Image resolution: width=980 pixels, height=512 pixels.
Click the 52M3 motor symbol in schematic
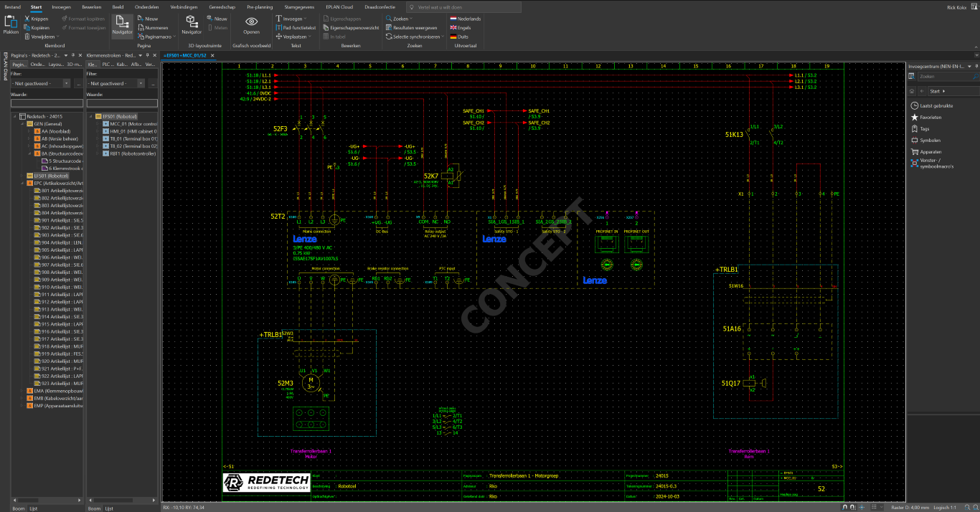point(311,383)
